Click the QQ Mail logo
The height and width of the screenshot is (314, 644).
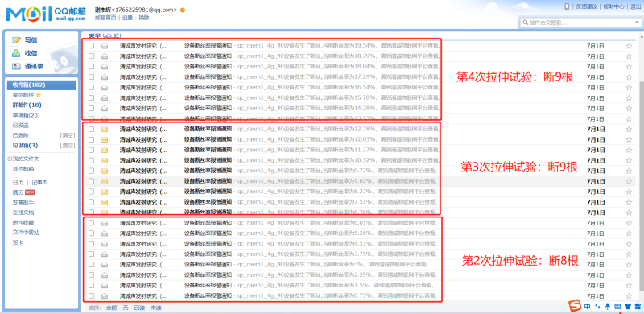pyautogui.click(x=46, y=14)
